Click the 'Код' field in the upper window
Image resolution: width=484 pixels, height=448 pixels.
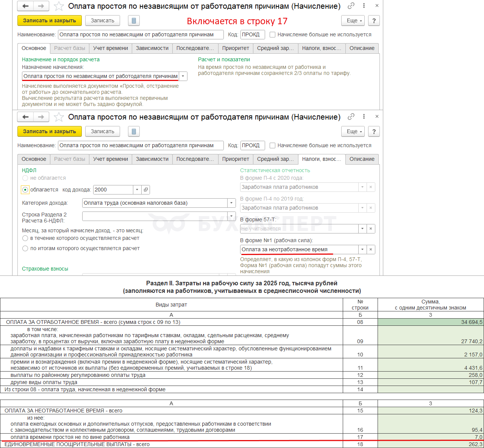click(252, 34)
